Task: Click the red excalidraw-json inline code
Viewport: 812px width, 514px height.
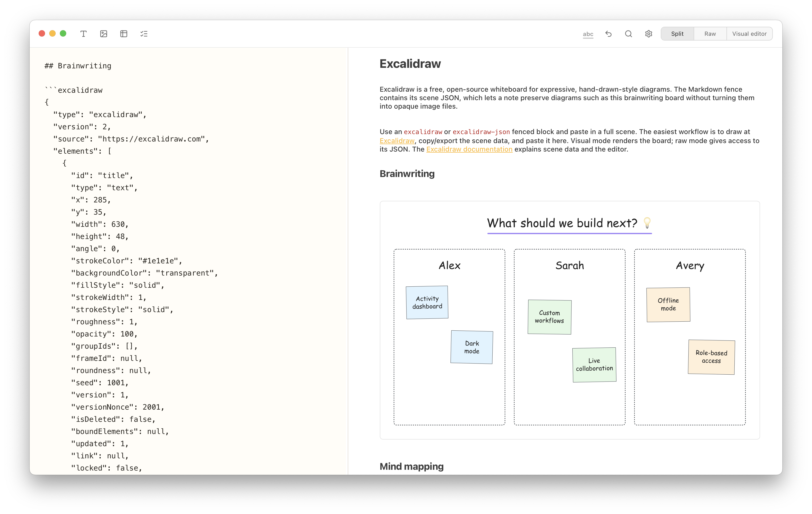Action: [x=481, y=132]
